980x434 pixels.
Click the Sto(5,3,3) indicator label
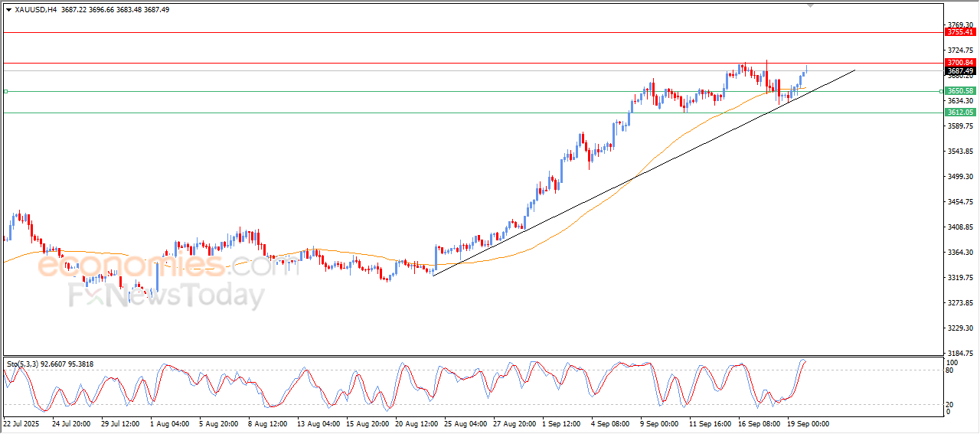click(x=24, y=364)
